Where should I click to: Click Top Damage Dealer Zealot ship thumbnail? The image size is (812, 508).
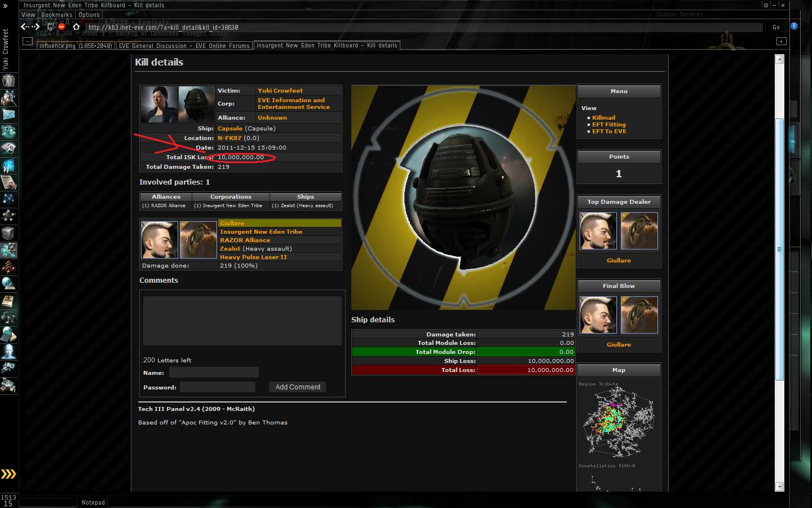[639, 231]
